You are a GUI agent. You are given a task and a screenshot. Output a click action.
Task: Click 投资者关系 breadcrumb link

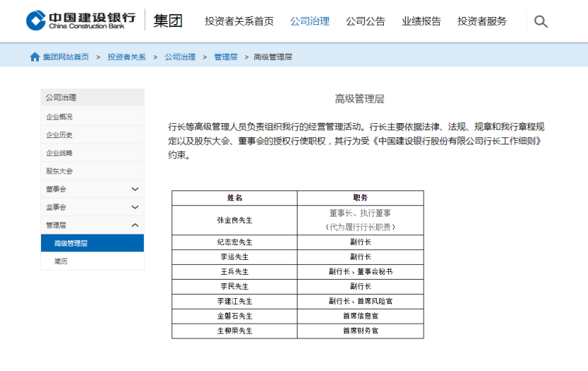(127, 57)
